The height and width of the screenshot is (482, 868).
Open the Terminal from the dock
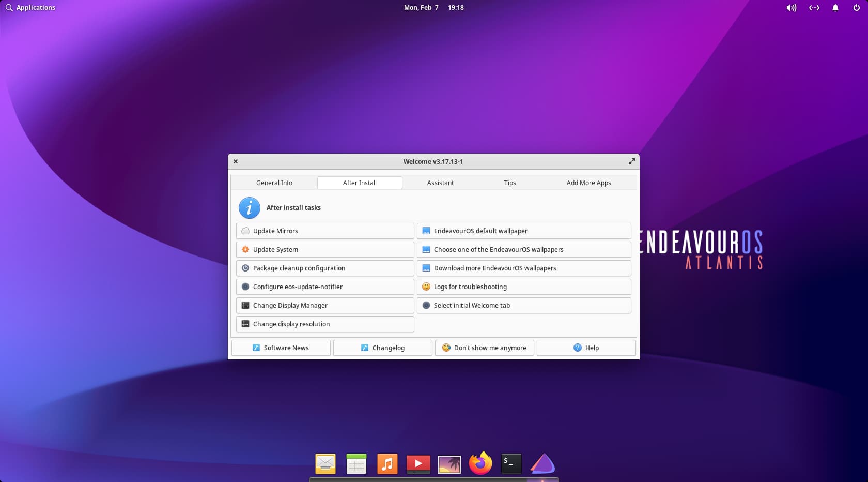[x=512, y=464]
